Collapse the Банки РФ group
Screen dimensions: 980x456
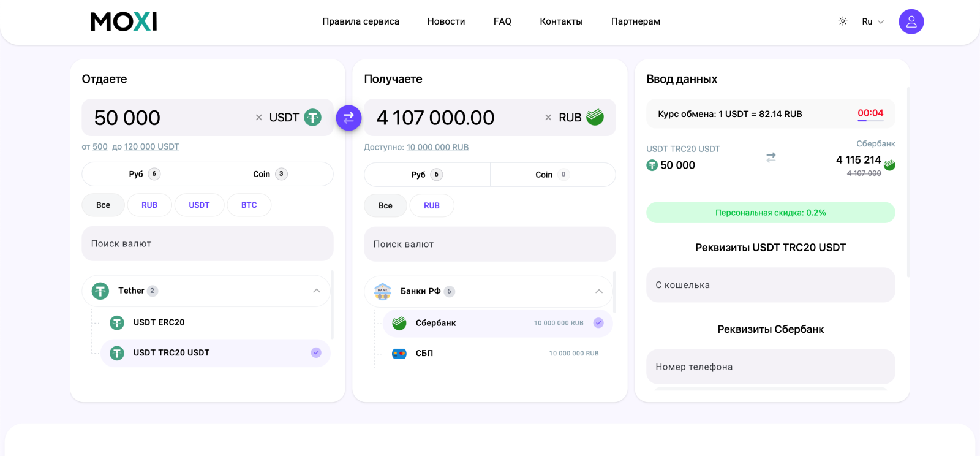[x=599, y=292]
